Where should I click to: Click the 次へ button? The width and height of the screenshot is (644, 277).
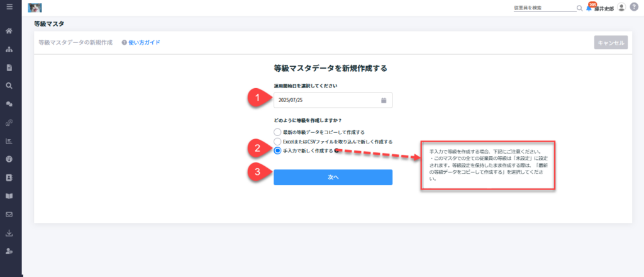pyautogui.click(x=333, y=177)
